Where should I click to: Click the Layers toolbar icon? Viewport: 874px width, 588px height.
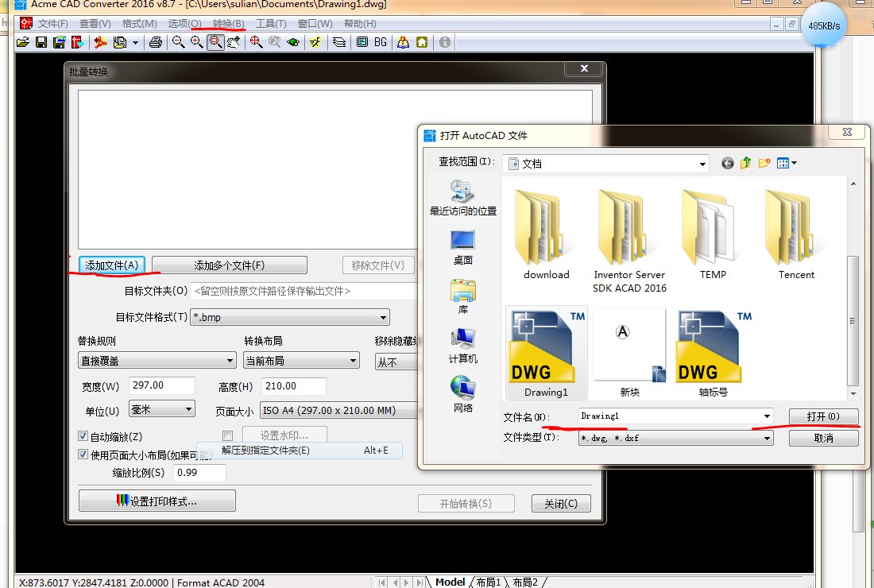point(340,43)
